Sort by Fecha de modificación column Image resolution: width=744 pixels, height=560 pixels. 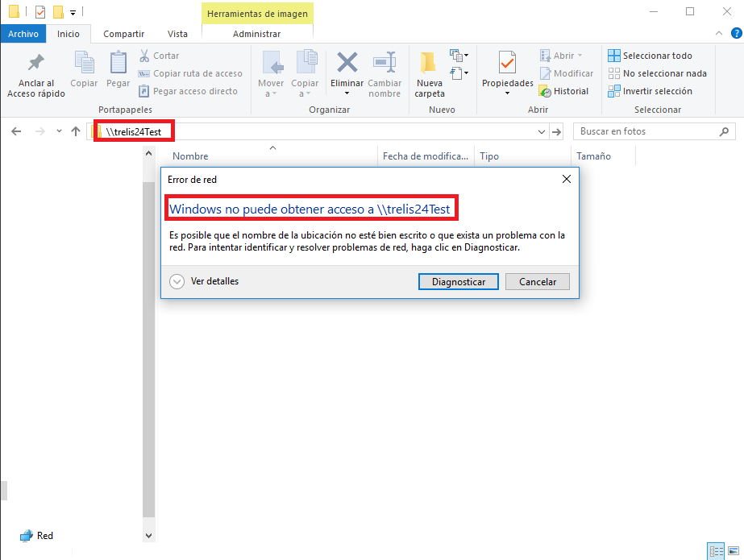point(426,156)
